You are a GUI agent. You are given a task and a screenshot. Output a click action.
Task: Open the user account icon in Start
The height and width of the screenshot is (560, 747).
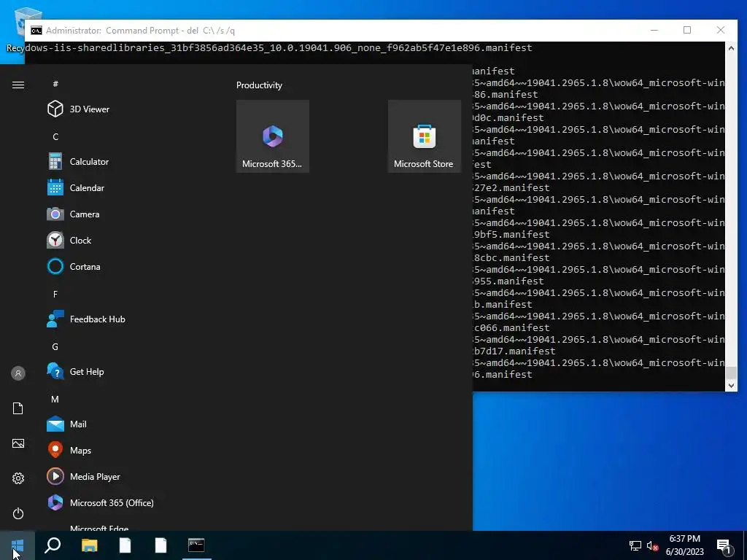coord(18,373)
